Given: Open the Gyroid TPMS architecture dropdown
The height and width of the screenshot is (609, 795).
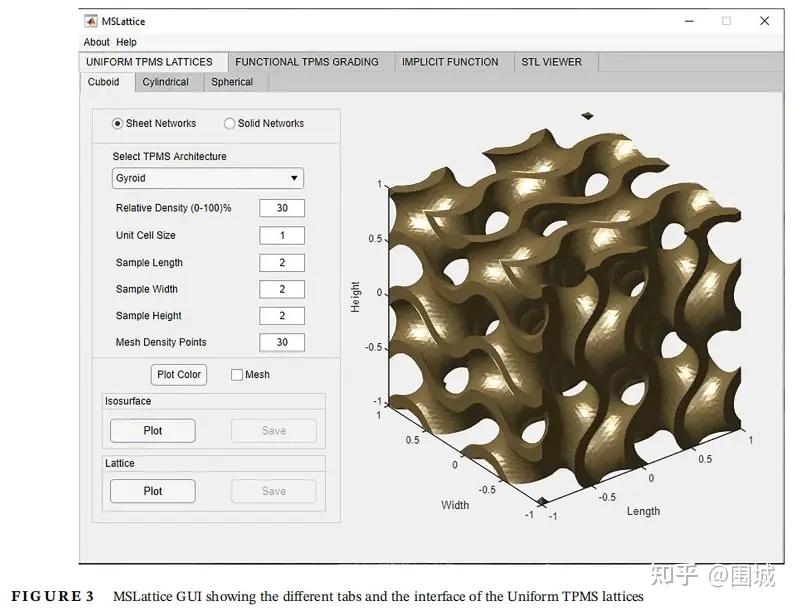Looking at the screenshot, I should tap(208, 178).
